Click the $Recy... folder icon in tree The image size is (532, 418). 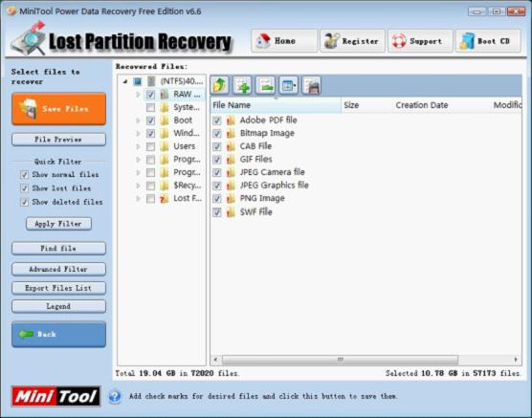(x=165, y=186)
